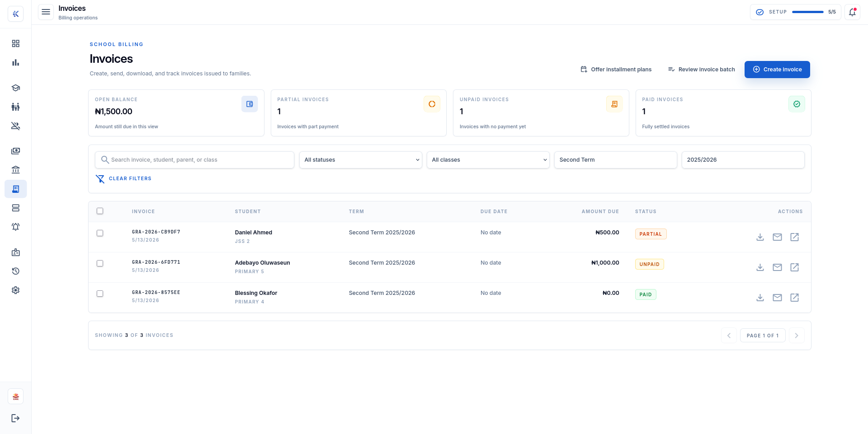This screenshot has height=434, width=868.
Task: Go to previous page arrow
Action: [729, 336]
